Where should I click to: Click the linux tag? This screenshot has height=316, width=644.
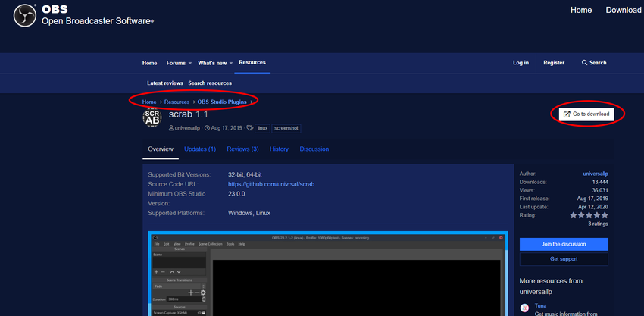point(262,128)
